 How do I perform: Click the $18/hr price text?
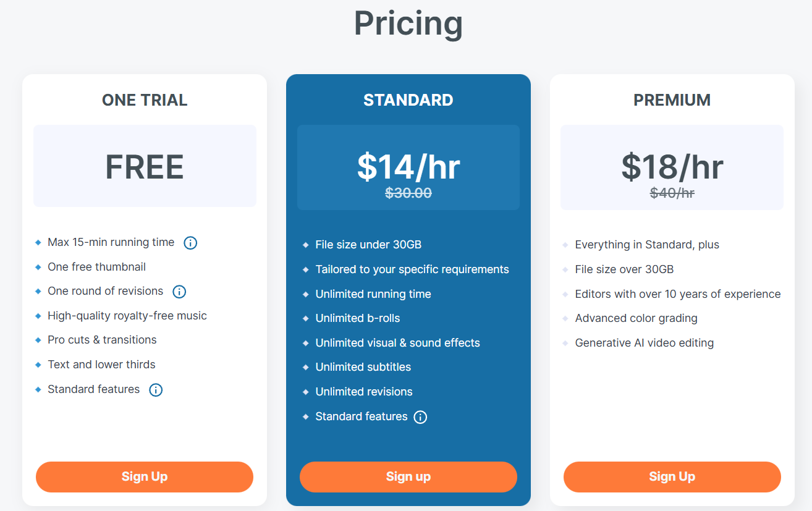coord(672,166)
